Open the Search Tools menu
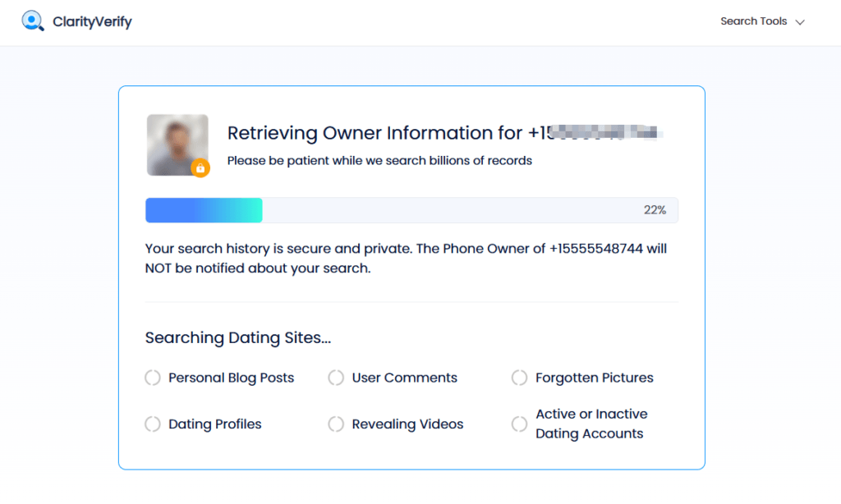 pyautogui.click(x=762, y=21)
